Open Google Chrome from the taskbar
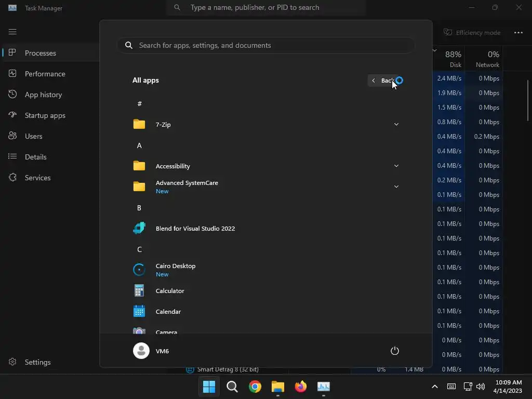 tap(255, 387)
